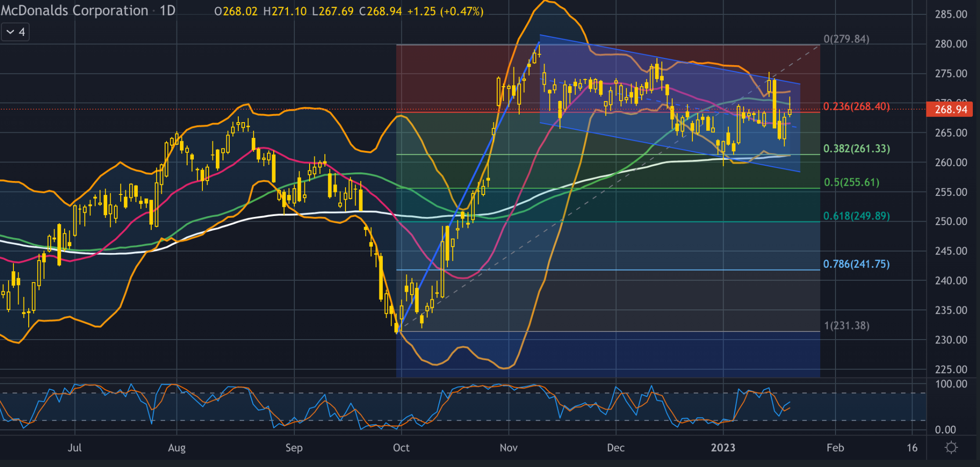Click the Feb label on time axis
The width and height of the screenshot is (980, 467).
[x=835, y=447]
